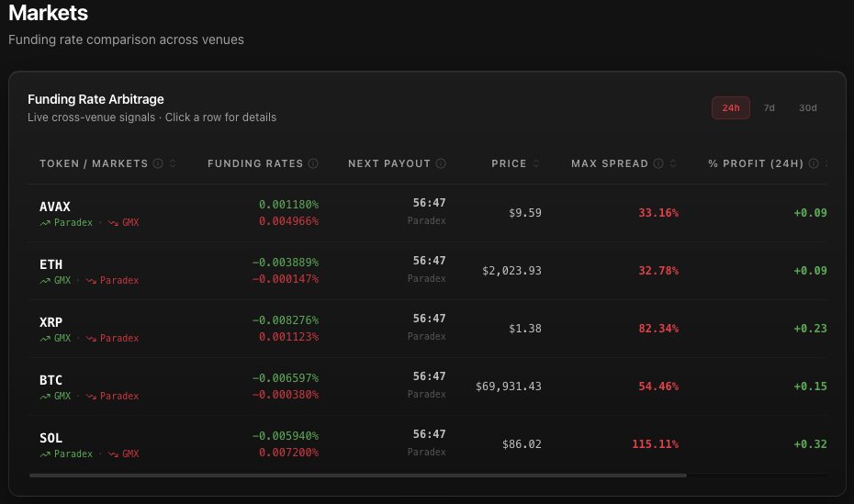Click the Next Payout column header label

[389, 163]
